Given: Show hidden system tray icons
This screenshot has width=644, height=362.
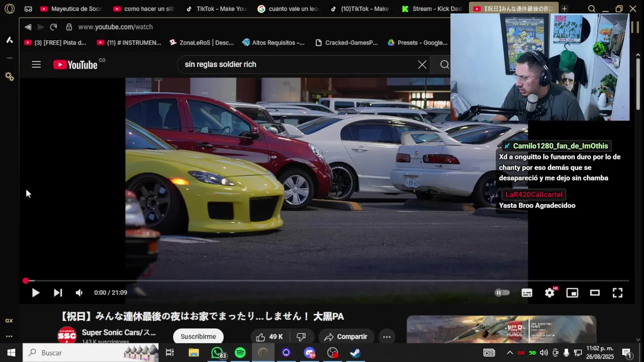Looking at the screenshot, I should click(x=510, y=352).
